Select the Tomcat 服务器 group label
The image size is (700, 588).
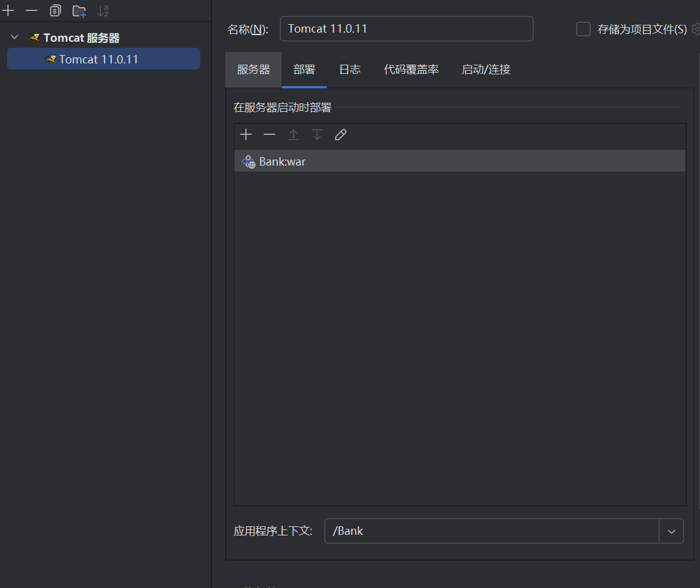[82, 38]
